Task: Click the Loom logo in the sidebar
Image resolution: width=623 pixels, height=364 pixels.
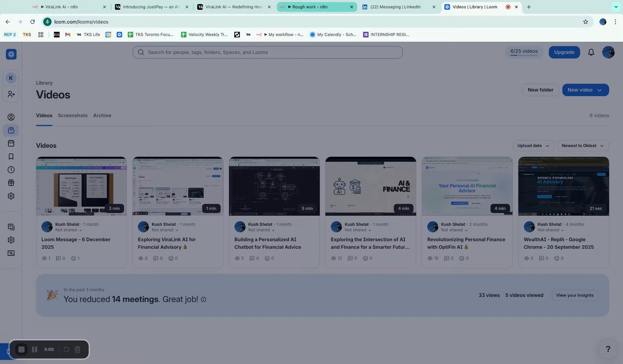Action: coord(11,54)
